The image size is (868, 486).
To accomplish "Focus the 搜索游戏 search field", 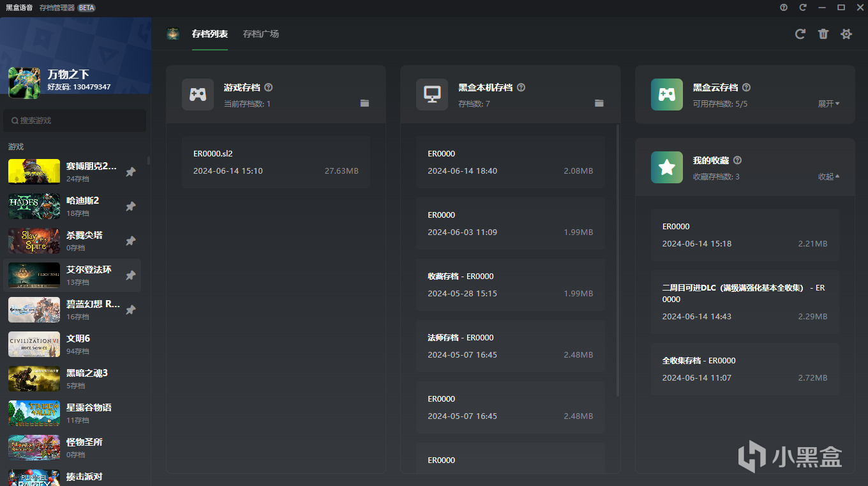I will click(75, 120).
